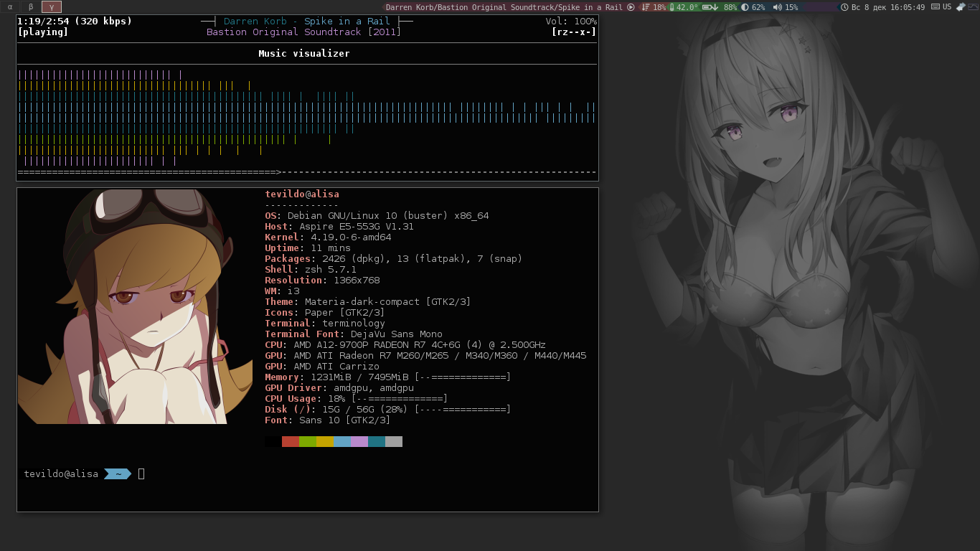The width and height of the screenshot is (980, 551).
Task: Click the song title Spike in a Rail
Action: pos(347,22)
